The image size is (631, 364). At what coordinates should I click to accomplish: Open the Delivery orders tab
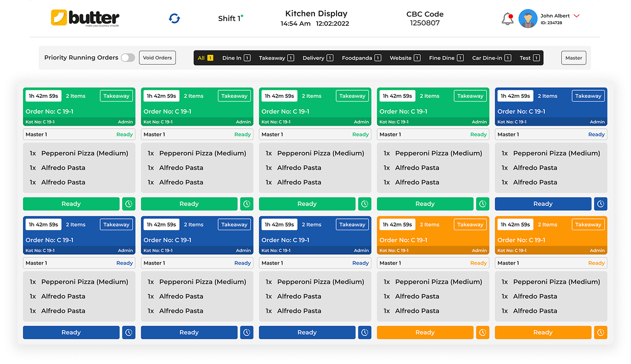coord(318,58)
